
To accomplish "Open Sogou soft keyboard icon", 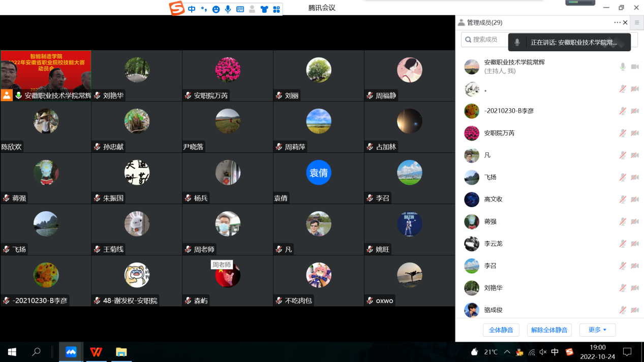I will click(x=240, y=9).
